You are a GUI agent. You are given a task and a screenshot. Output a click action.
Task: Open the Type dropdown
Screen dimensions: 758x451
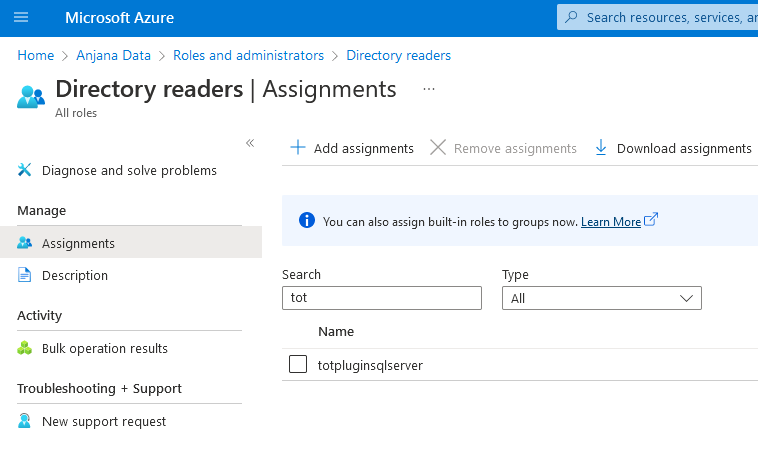pyautogui.click(x=601, y=298)
